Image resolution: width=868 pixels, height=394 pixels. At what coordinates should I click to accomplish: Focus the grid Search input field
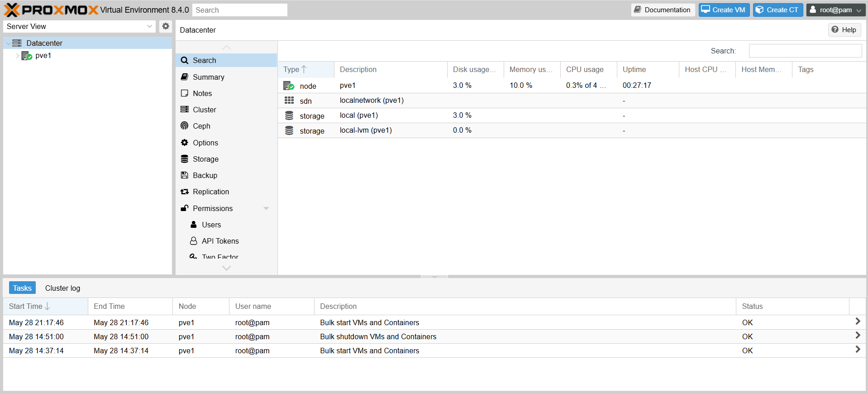click(805, 51)
